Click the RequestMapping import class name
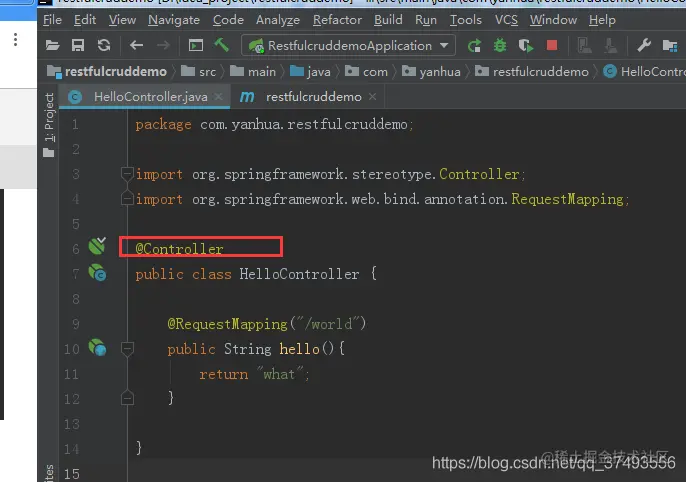The width and height of the screenshot is (686, 482). click(567, 199)
